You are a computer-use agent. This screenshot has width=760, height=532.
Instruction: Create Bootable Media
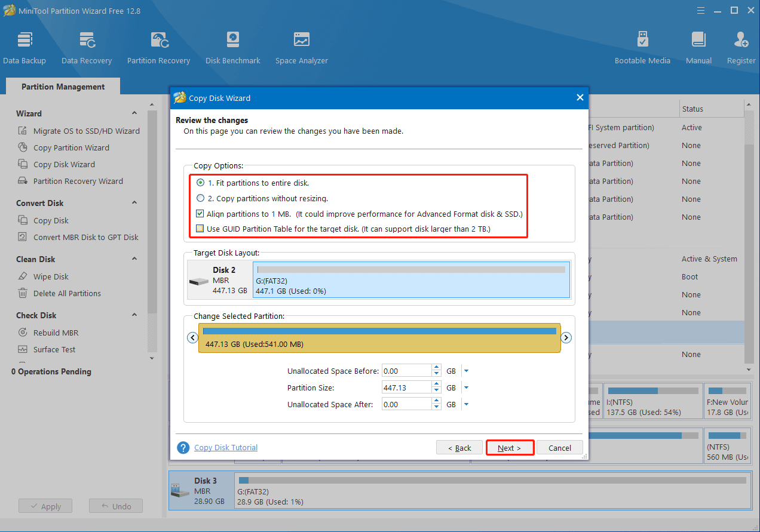click(x=642, y=48)
